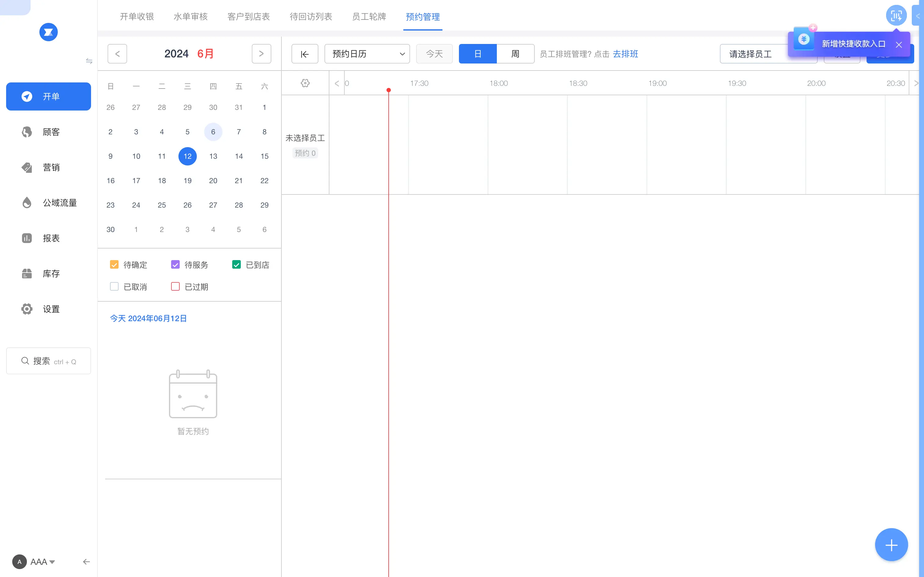Close the 新增快捷收款入口 popup

pyautogui.click(x=899, y=44)
